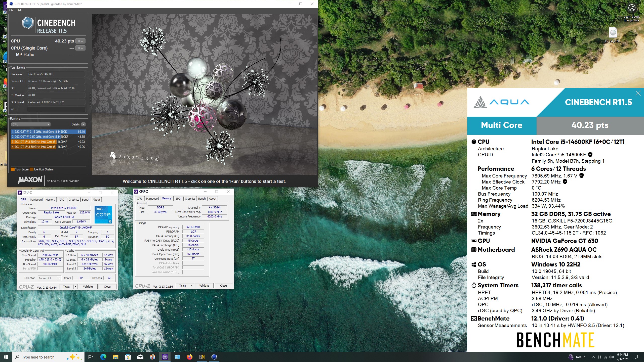Run the CPU (Single Core) test
Image resolution: width=644 pixels, height=362 pixels.
[x=80, y=48]
